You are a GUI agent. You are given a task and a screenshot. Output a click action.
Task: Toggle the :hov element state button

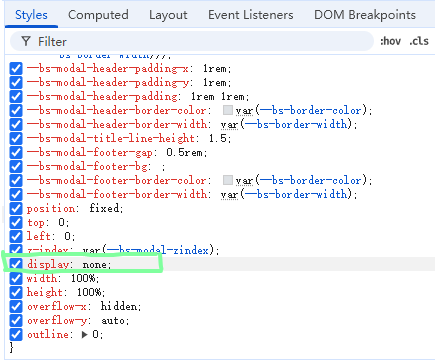point(390,41)
